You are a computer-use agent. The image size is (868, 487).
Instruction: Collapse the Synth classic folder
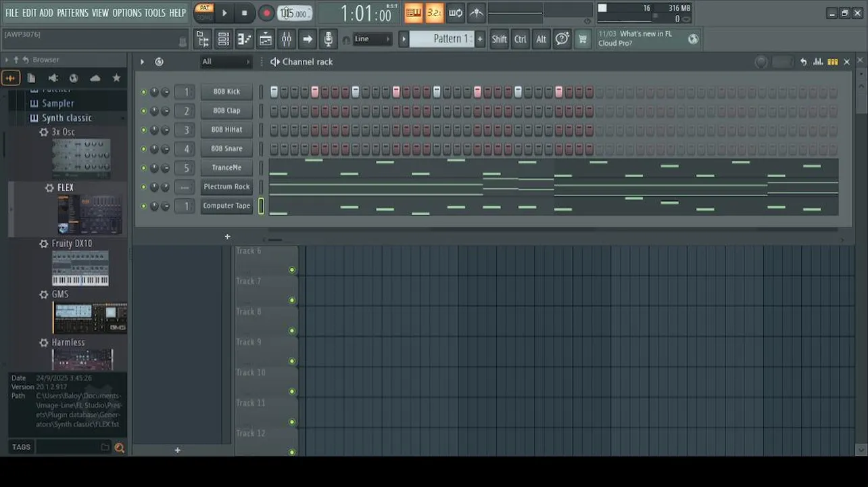(66, 118)
